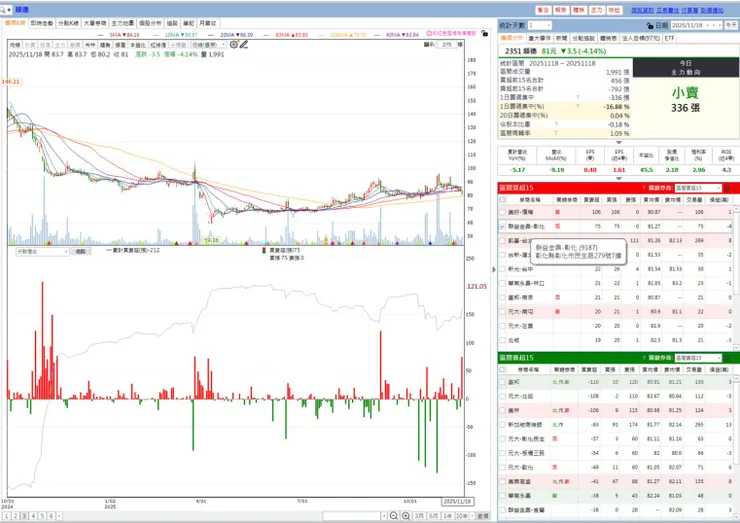Viewport: 740px width, 523px height.
Task: Toggle the lock icon beside 日期
Action: (650, 25)
